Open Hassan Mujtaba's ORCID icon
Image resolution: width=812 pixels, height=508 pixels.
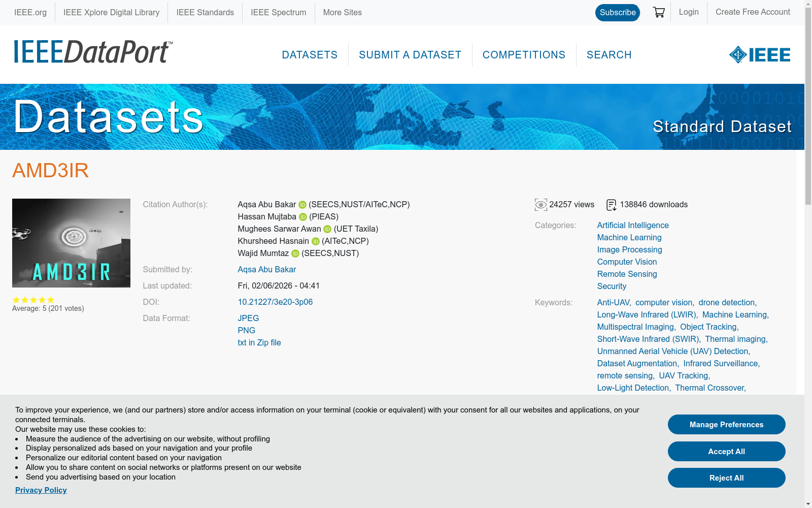(303, 217)
